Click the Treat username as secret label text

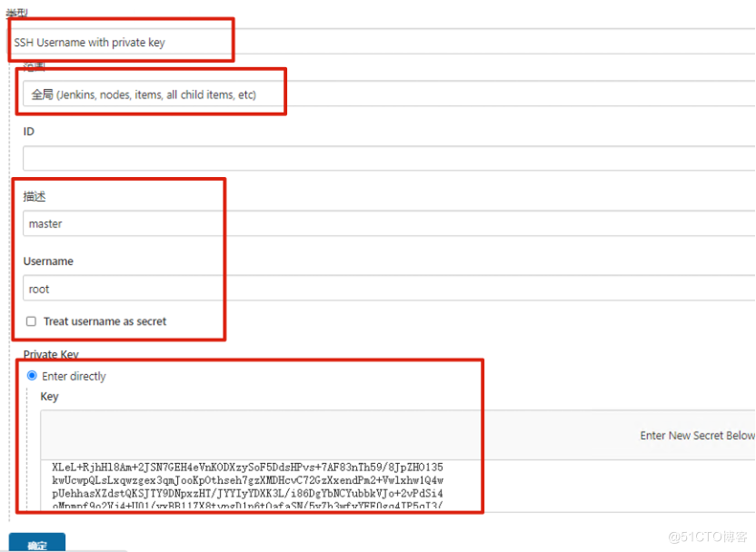click(105, 321)
